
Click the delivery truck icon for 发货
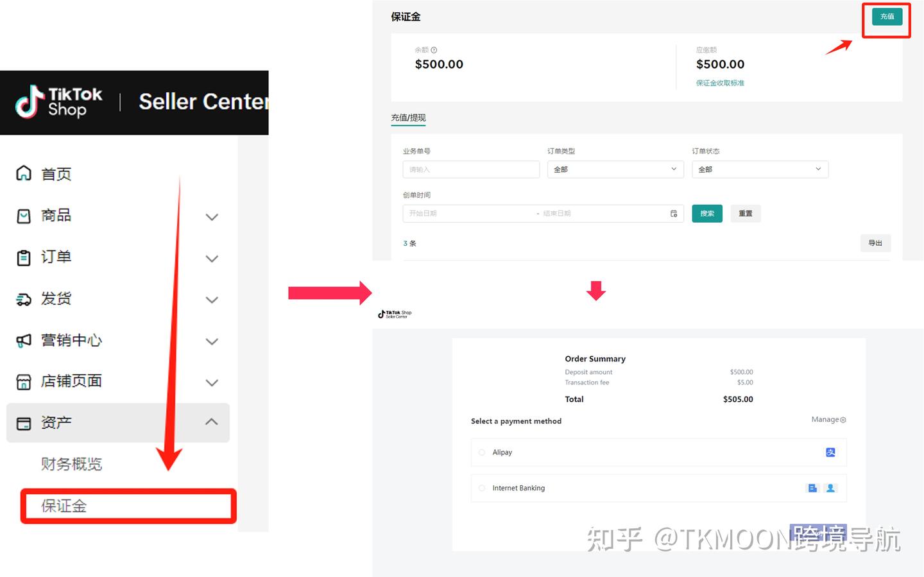click(24, 299)
